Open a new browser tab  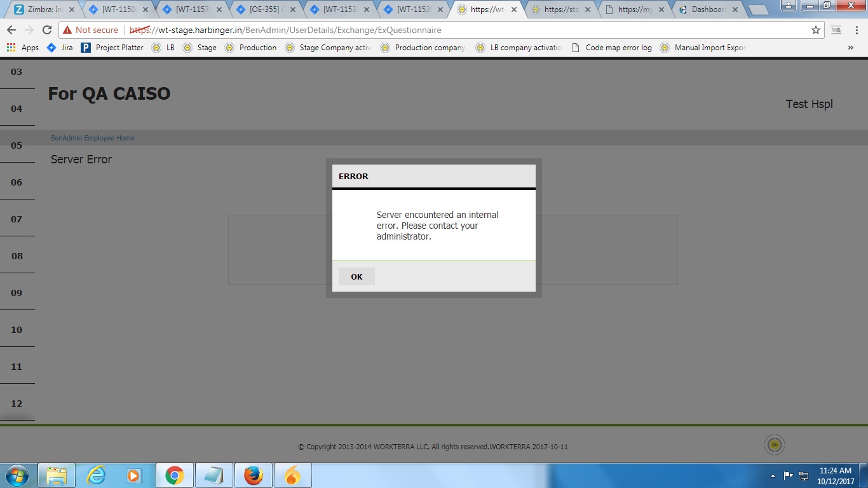759,10
